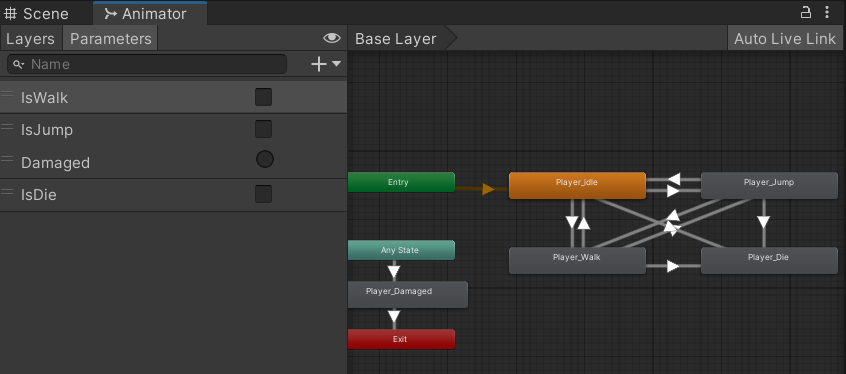Screen dimensions: 846x374
Task: Click the Base Layer breadcrumb
Action: (x=395, y=39)
